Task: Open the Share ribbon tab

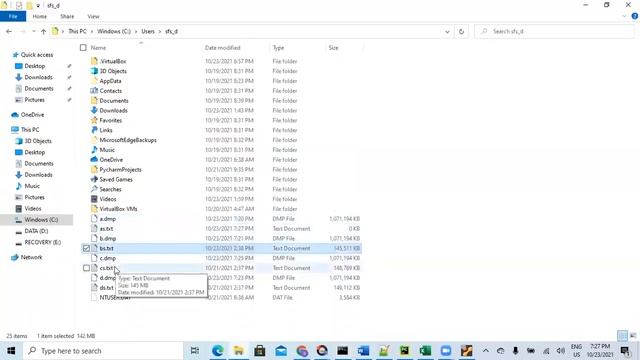Action: (67, 16)
